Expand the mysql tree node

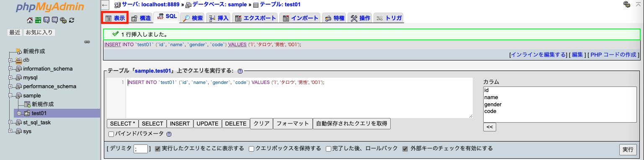(10, 78)
